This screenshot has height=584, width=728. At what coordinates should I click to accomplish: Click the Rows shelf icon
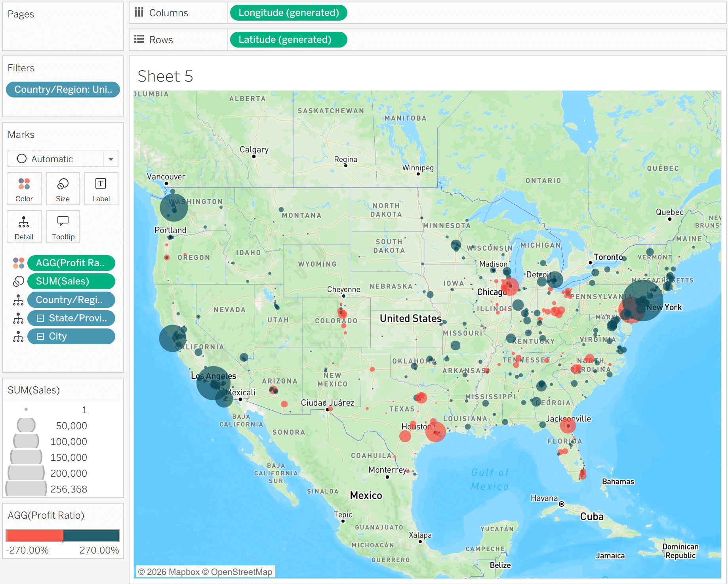[x=139, y=40]
